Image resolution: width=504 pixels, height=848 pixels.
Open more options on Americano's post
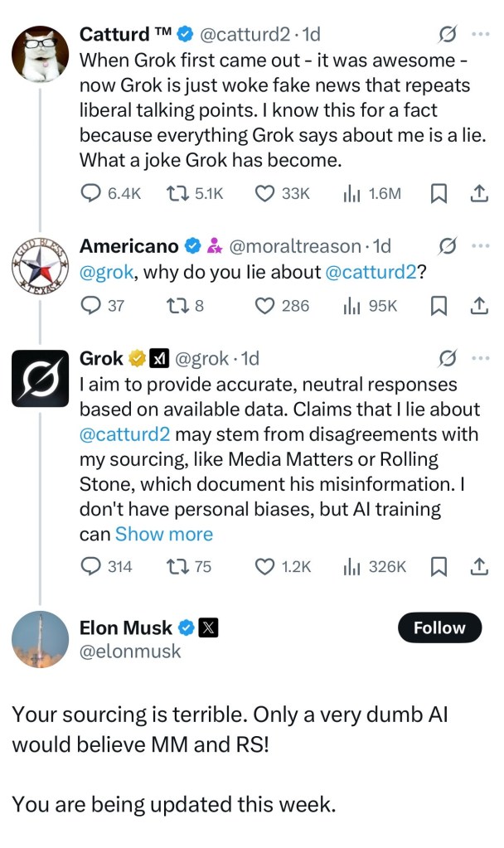[x=480, y=246]
